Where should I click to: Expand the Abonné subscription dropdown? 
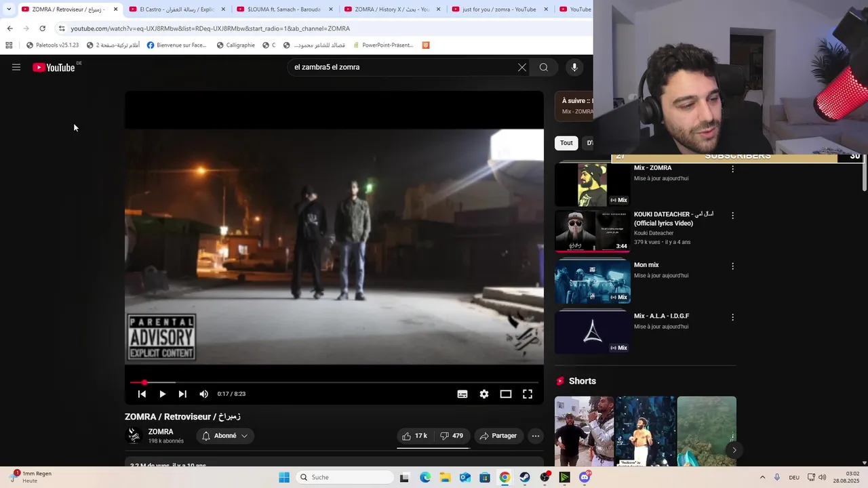[x=225, y=436]
